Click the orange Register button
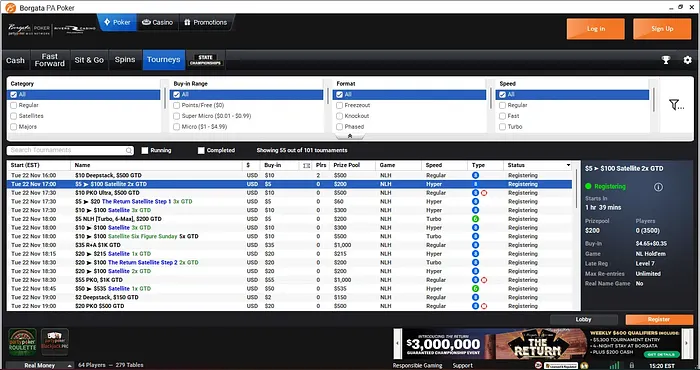 pos(659,320)
